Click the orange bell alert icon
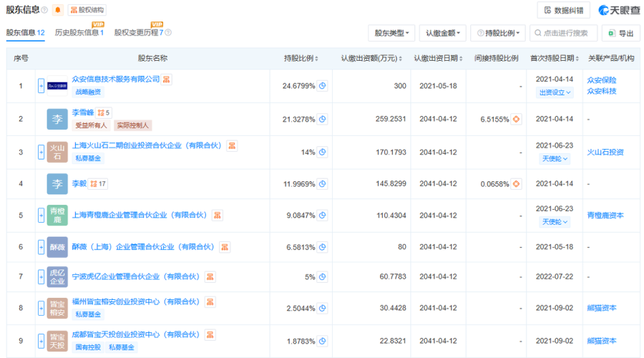Viewport: 644px width, 358px height. 58,10
